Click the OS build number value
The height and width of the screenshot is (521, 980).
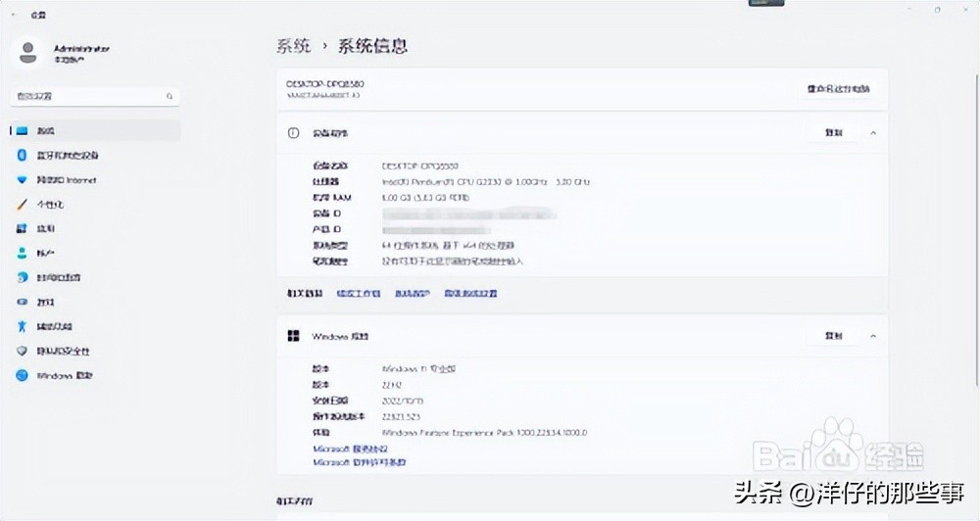coord(401,416)
